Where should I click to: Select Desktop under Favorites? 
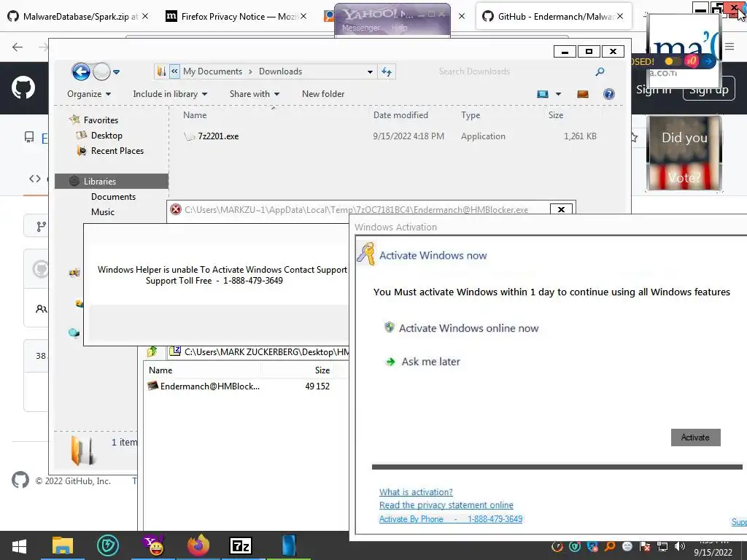(107, 136)
